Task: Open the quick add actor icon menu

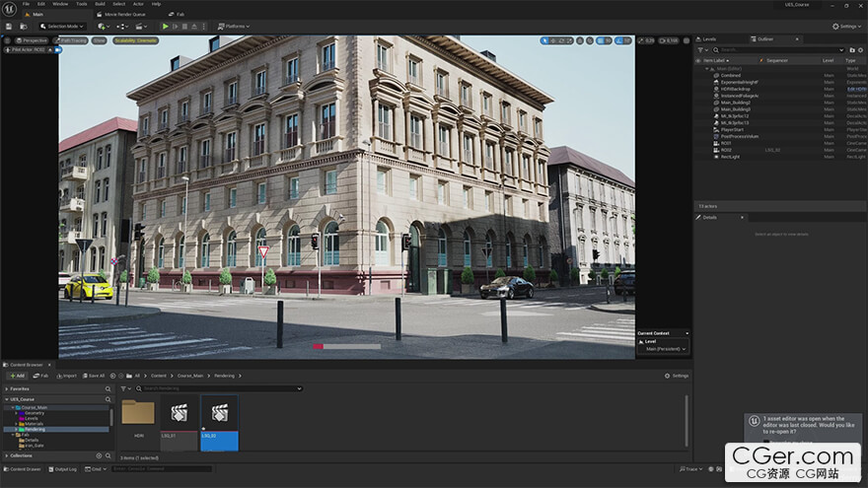Action: [x=103, y=26]
